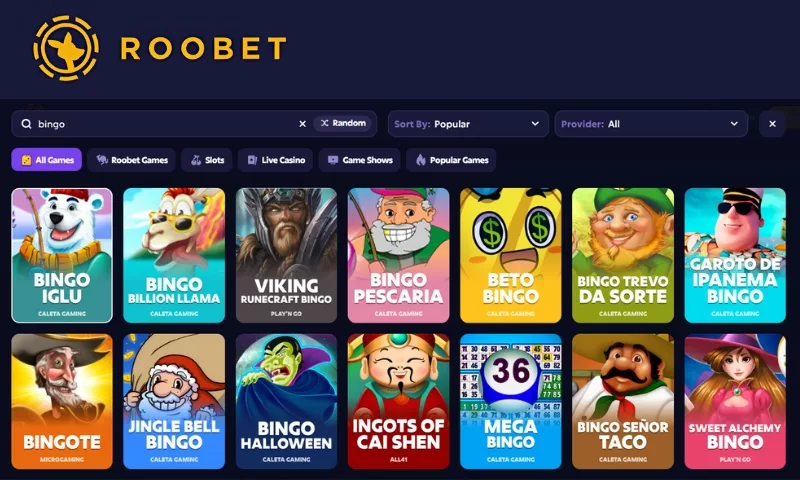Focus the bingo search field
This screenshot has height=480, width=800.
pos(163,124)
